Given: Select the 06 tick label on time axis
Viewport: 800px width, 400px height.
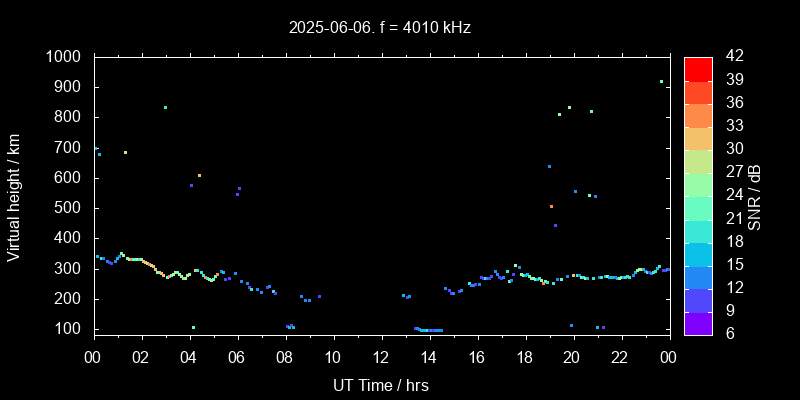Looking at the screenshot, I should point(237,358).
